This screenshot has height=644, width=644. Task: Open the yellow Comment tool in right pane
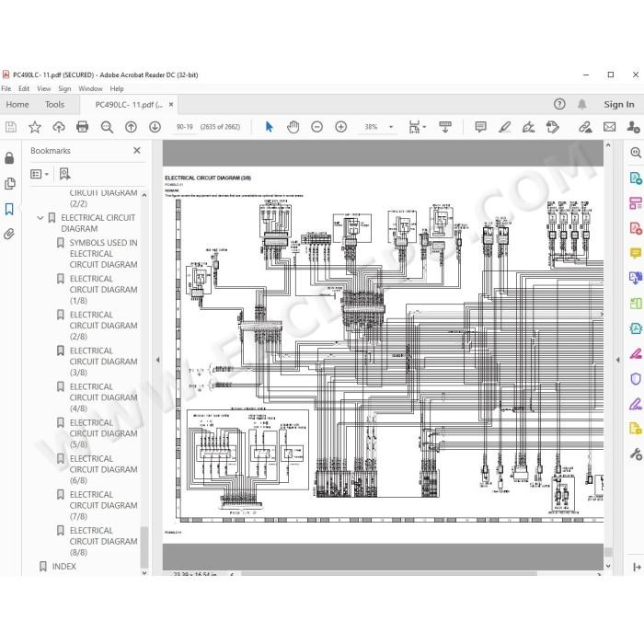[x=636, y=253]
